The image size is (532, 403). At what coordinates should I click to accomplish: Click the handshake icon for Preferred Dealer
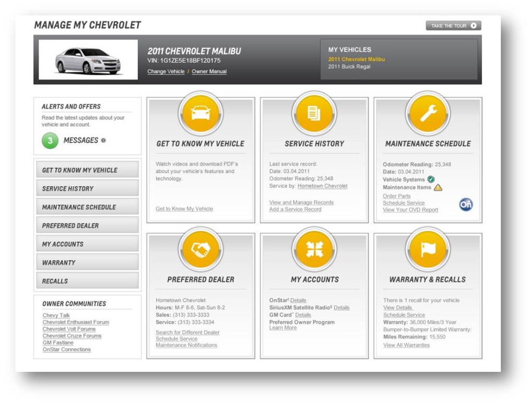click(x=201, y=249)
